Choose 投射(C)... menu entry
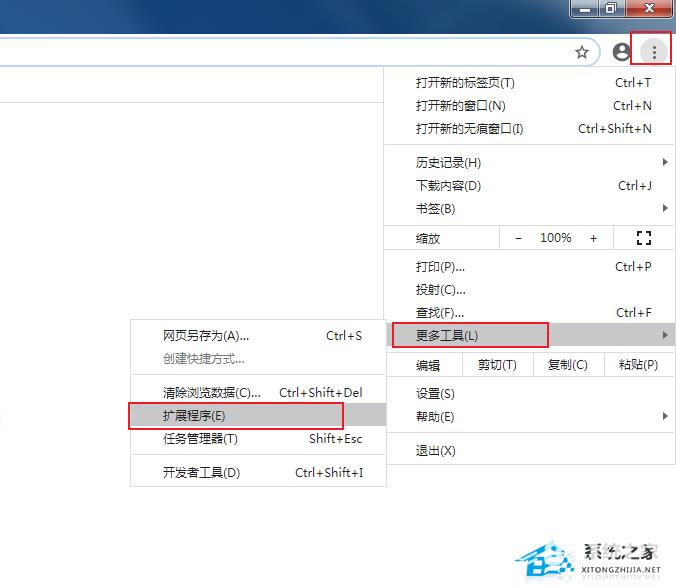This screenshot has width=676, height=588. point(530,290)
